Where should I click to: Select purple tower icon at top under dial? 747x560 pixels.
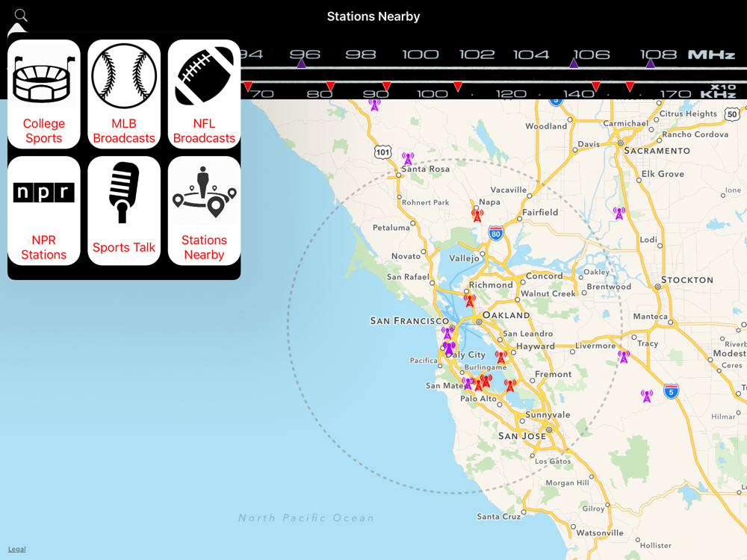(374, 105)
